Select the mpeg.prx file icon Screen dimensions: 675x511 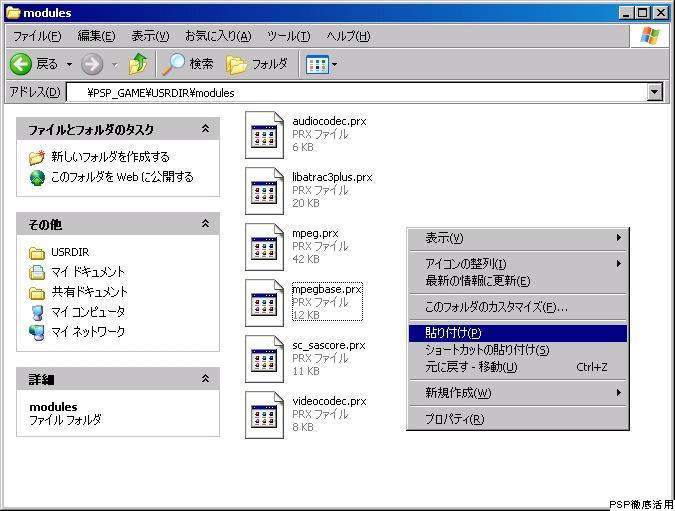click(264, 247)
